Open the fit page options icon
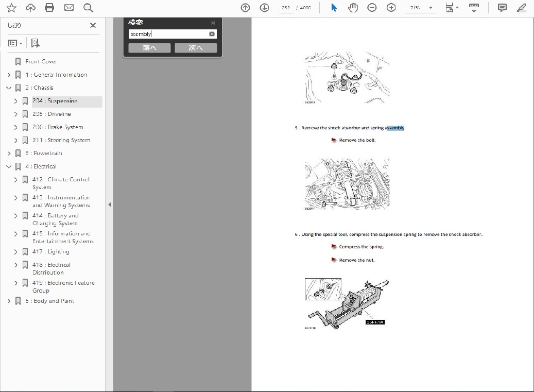Screen dimensions: 534x392 tap(452, 8)
